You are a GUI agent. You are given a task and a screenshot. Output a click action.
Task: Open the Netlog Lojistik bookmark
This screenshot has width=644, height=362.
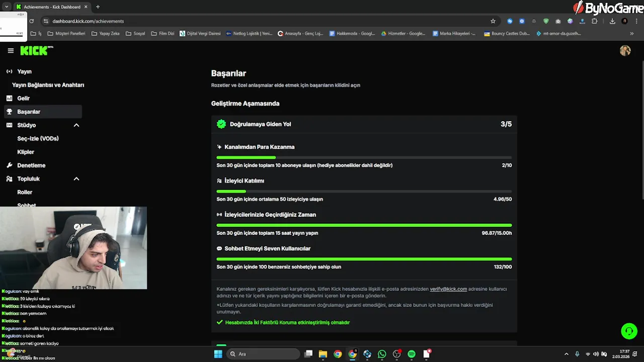(x=249, y=34)
